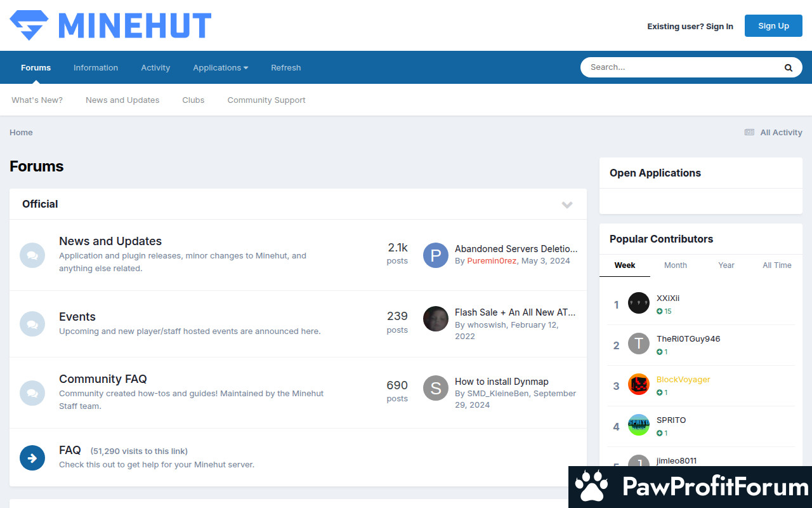
Task: Open Abandoned Servers Deletion topic
Action: pyautogui.click(x=516, y=249)
